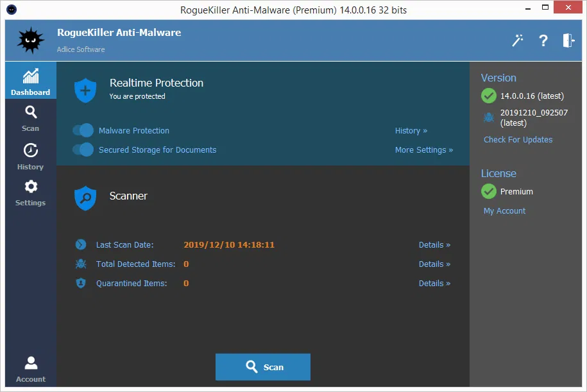This screenshot has width=587, height=392.
Task: Open the History sidebar tab
Action: tap(30, 157)
